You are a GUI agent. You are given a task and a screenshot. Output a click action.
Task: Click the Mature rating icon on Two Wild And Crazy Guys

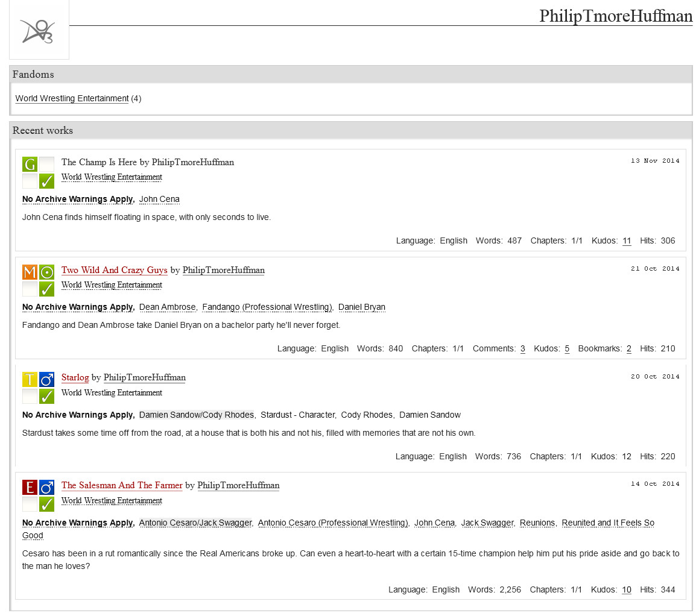tap(30, 272)
